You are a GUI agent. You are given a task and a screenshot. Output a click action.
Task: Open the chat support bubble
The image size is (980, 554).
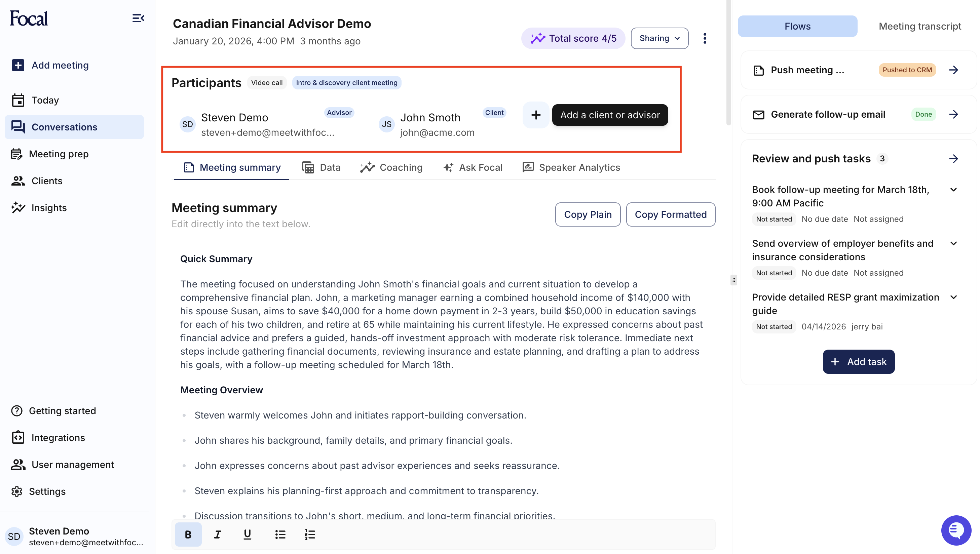956,530
